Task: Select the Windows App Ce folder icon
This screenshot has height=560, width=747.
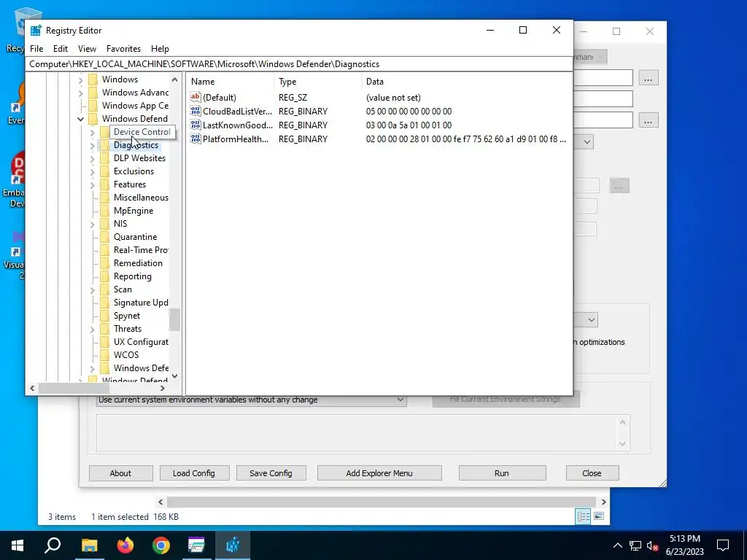Action: click(x=93, y=106)
